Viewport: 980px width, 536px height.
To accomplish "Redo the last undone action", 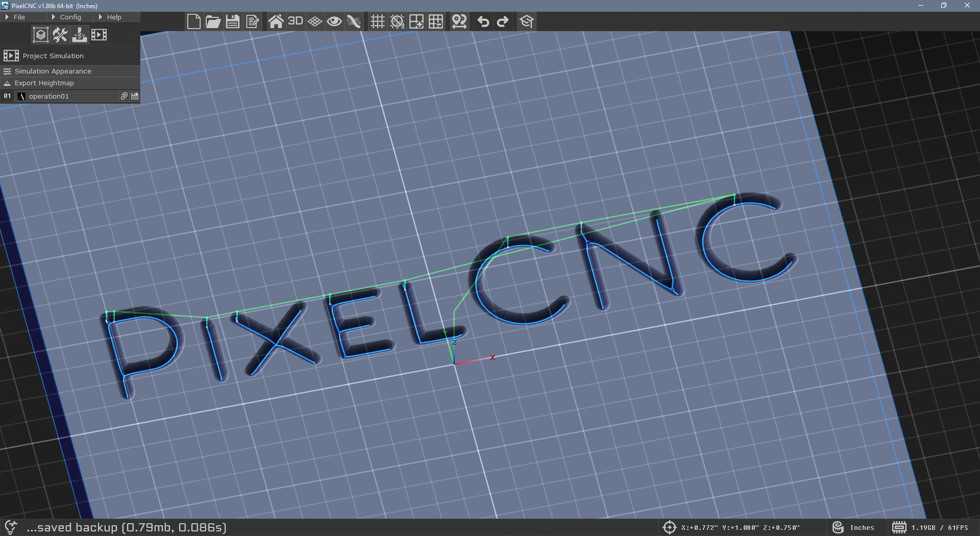I will click(x=503, y=21).
